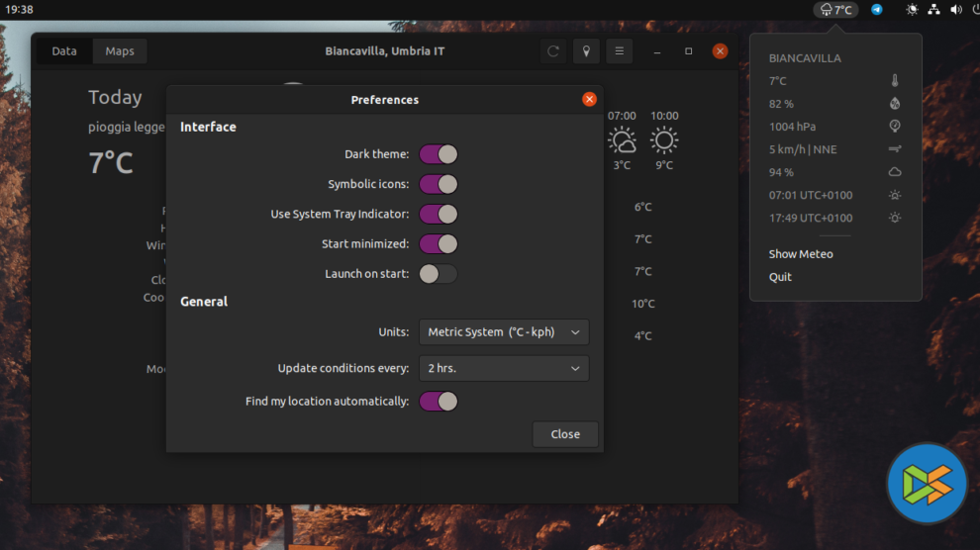Viewport: 980px width, 550px height.
Task: Toggle Symbolic icons switch
Action: (439, 184)
